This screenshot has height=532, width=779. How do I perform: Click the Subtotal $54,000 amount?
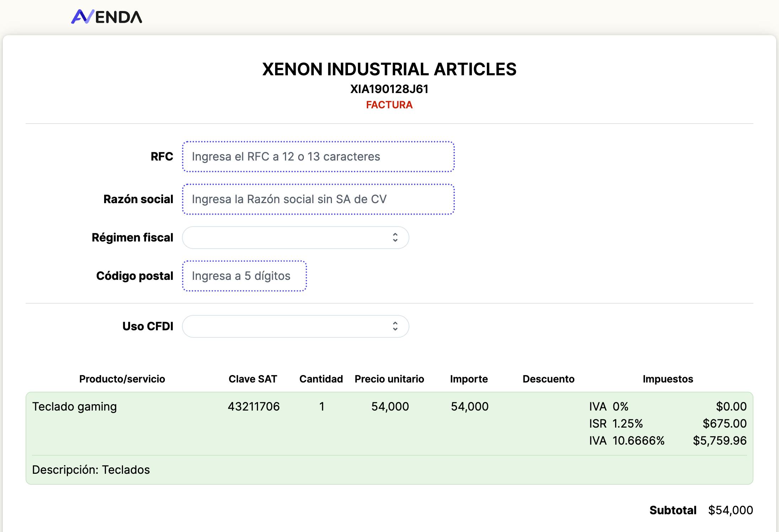[x=730, y=510]
